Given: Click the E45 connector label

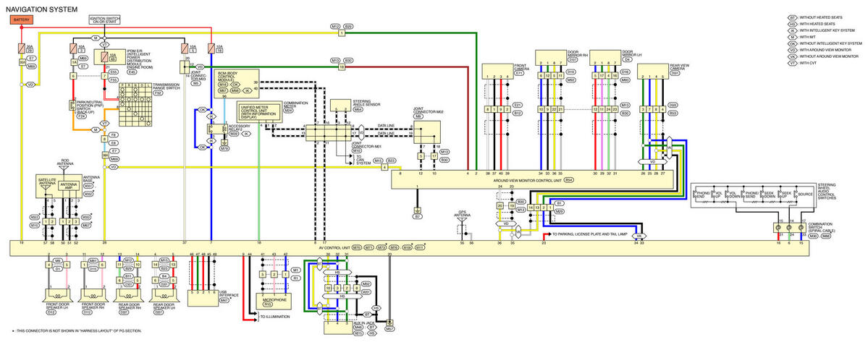Looking at the screenshot, I should click(133, 72).
